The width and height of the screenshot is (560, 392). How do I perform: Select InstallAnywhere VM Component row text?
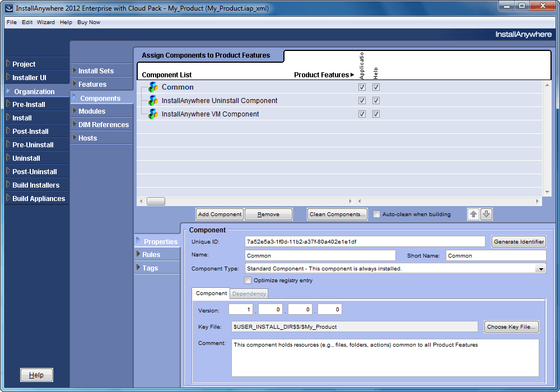pos(211,114)
